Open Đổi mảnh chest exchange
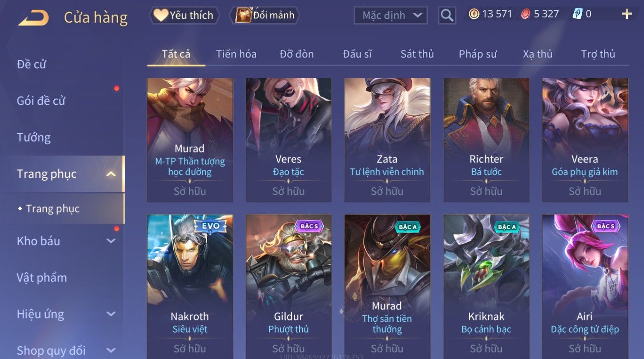 [x=264, y=15]
